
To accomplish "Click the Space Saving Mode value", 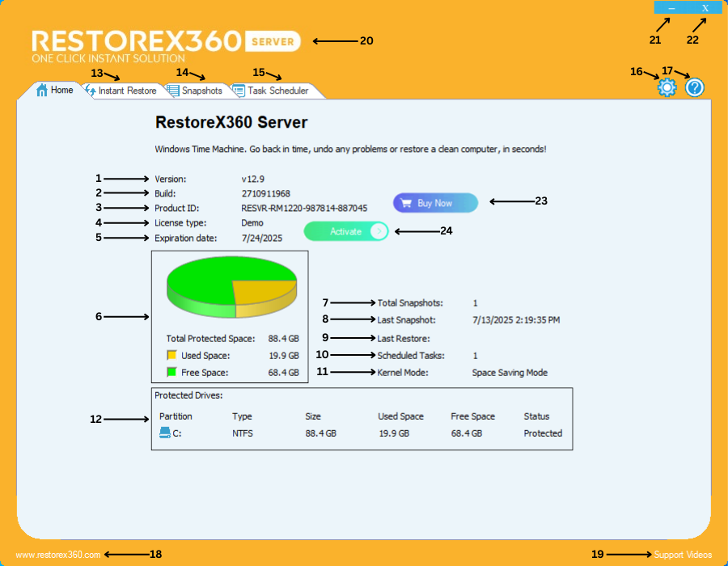I will pos(510,373).
